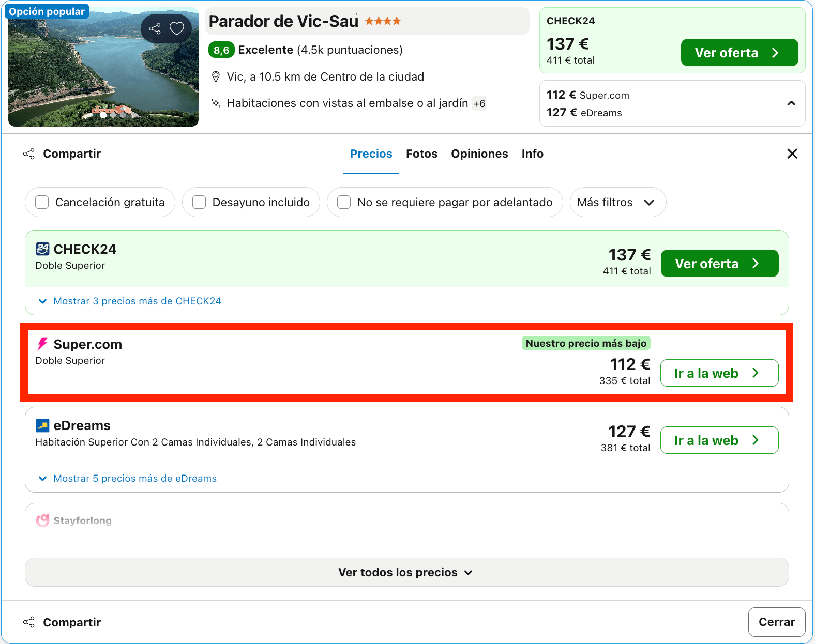
Task: Click Ir a la web for eDreams
Action: point(719,440)
